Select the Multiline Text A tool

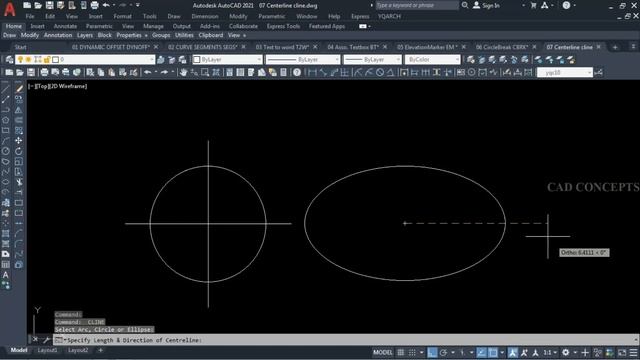[x=5, y=275]
